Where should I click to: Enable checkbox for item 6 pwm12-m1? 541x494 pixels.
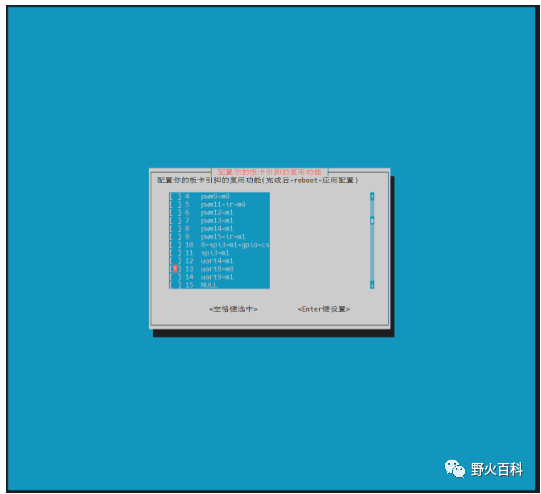tap(175, 213)
